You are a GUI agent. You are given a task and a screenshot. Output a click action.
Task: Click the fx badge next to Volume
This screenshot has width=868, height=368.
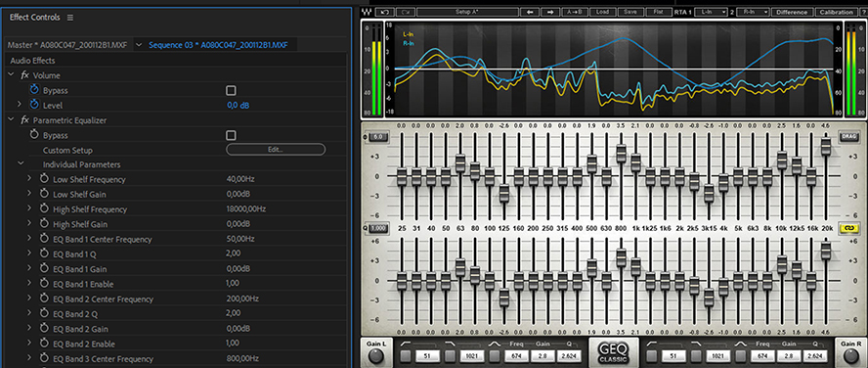click(24, 75)
